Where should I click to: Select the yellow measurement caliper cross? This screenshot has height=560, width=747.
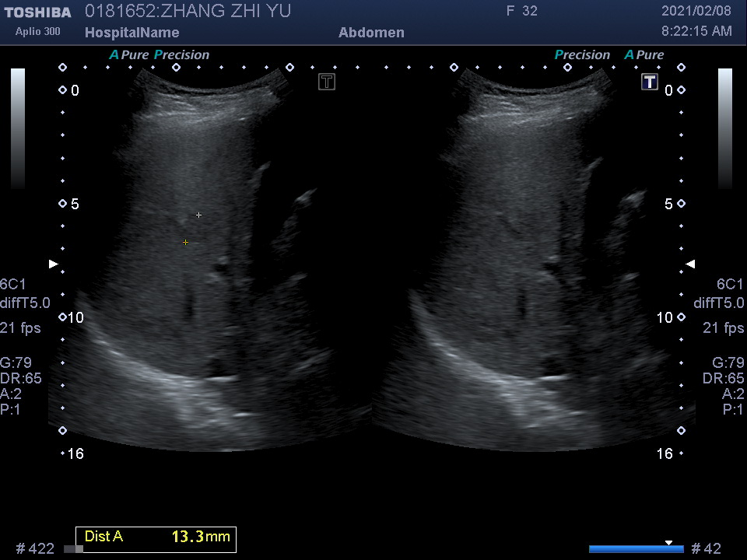(185, 243)
